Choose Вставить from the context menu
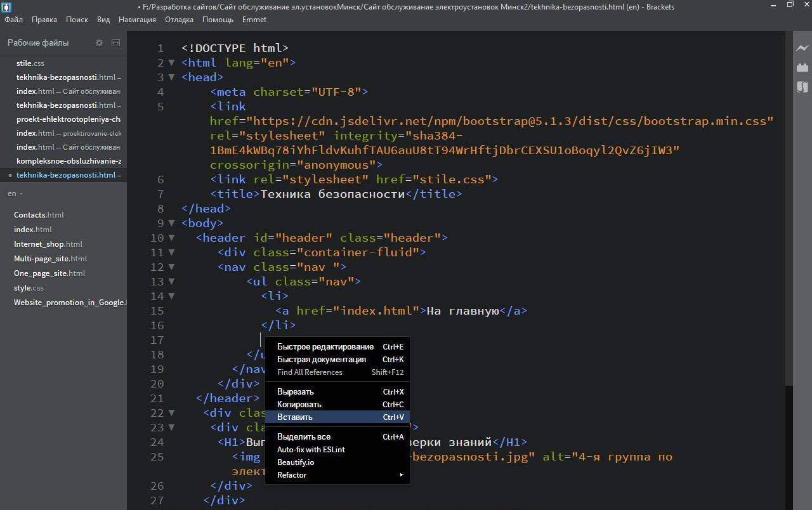 click(295, 417)
